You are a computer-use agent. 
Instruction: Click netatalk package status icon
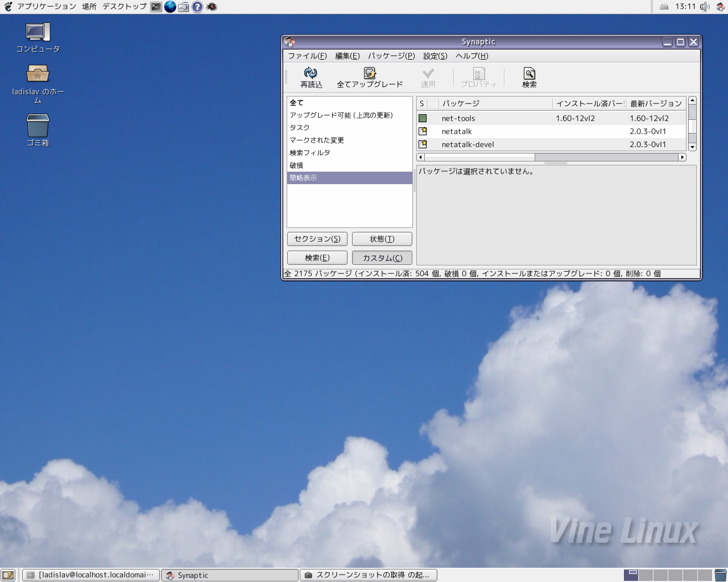point(423,131)
